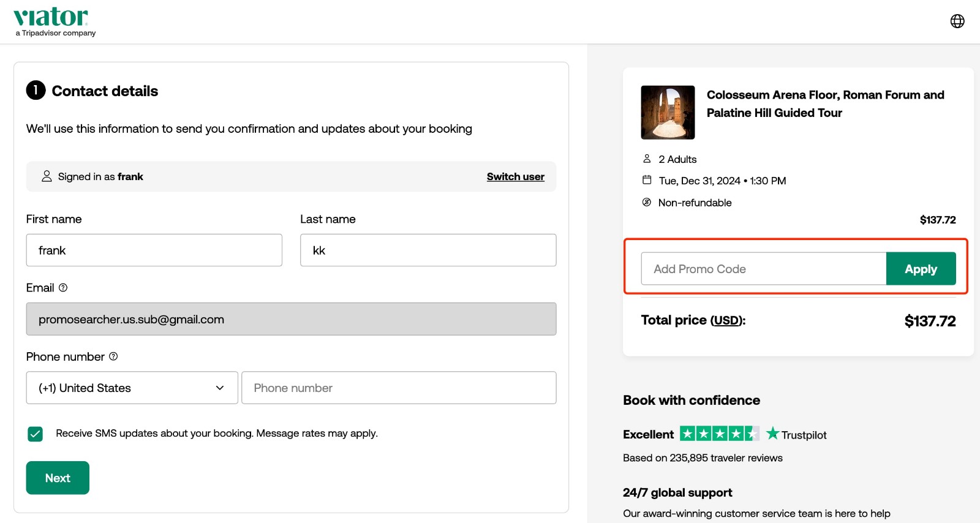The width and height of the screenshot is (980, 523).
Task: Click the travelers icon beside 2 Adults
Action: point(647,159)
